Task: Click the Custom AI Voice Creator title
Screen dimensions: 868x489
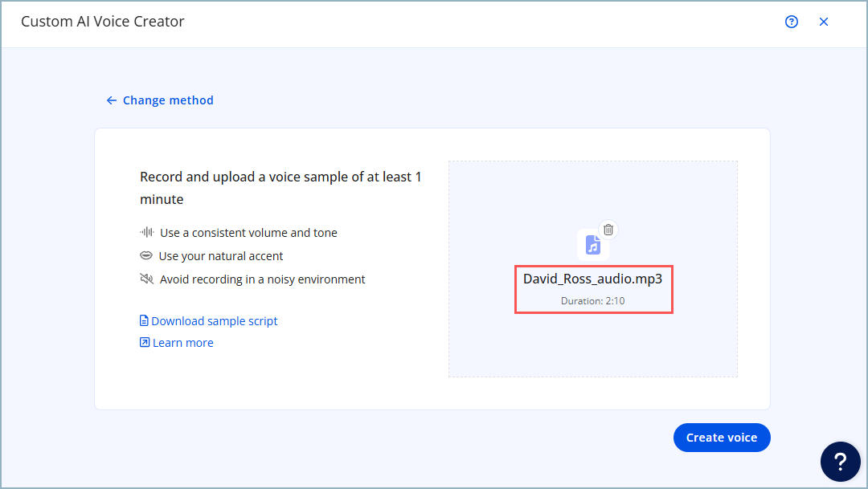Action: click(x=103, y=22)
